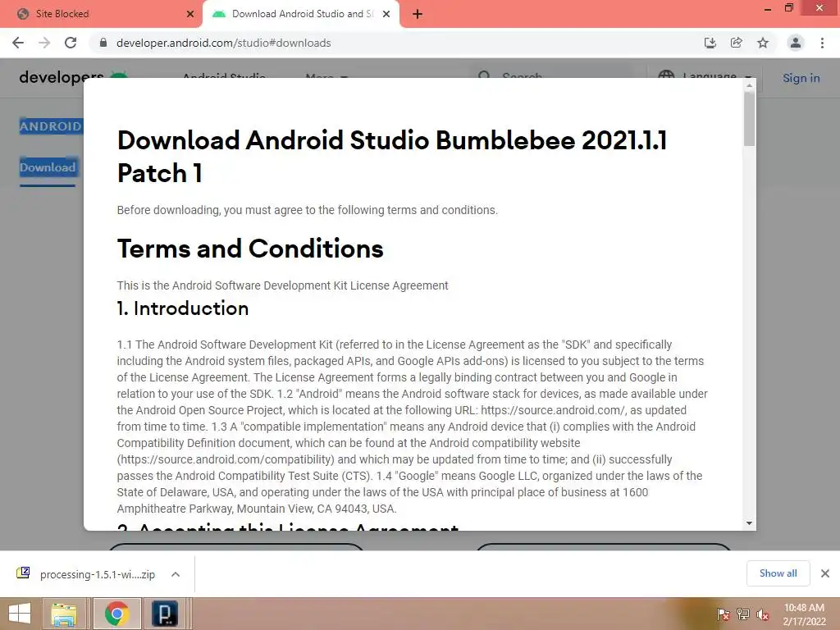Restore down the Chrome window
Viewport: 840px width, 630px height.
pyautogui.click(x=789, y=8)
